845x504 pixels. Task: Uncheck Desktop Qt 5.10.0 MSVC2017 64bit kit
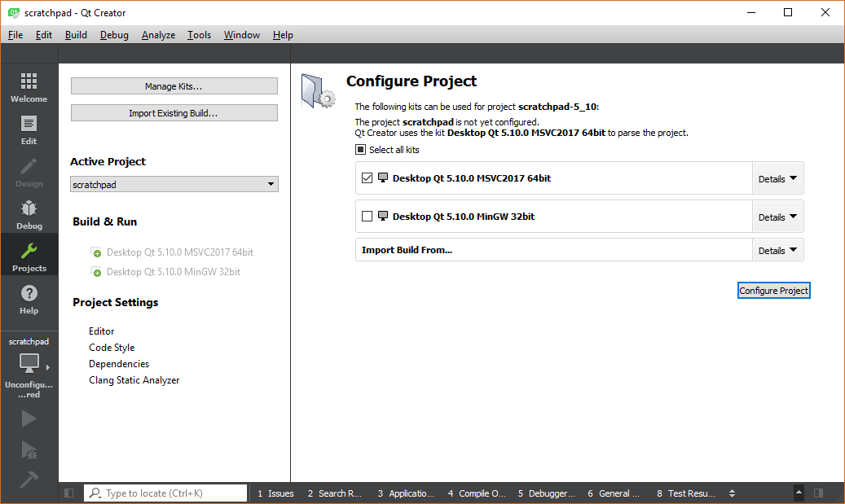367,177
